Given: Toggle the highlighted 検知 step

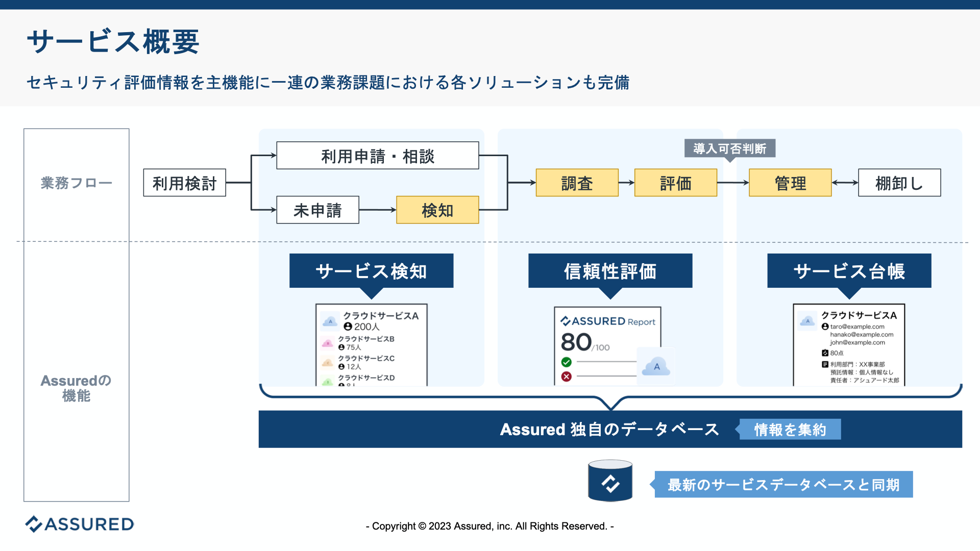Looking at the screenshot, I should point(437,209).
